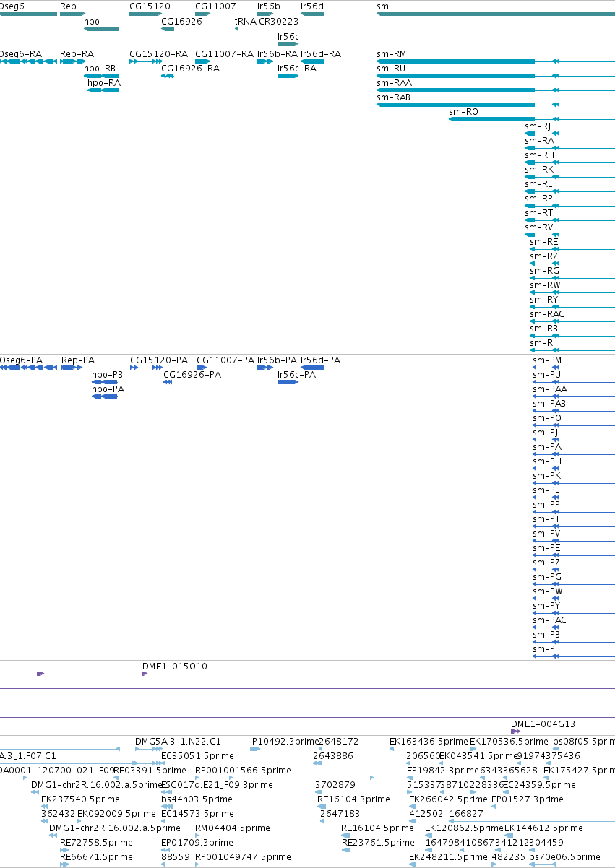Image resolution: width=615 pixels, height=868 pixels.
Task: Click the sm-RV transcript
Action: click(x=569, y=235)
